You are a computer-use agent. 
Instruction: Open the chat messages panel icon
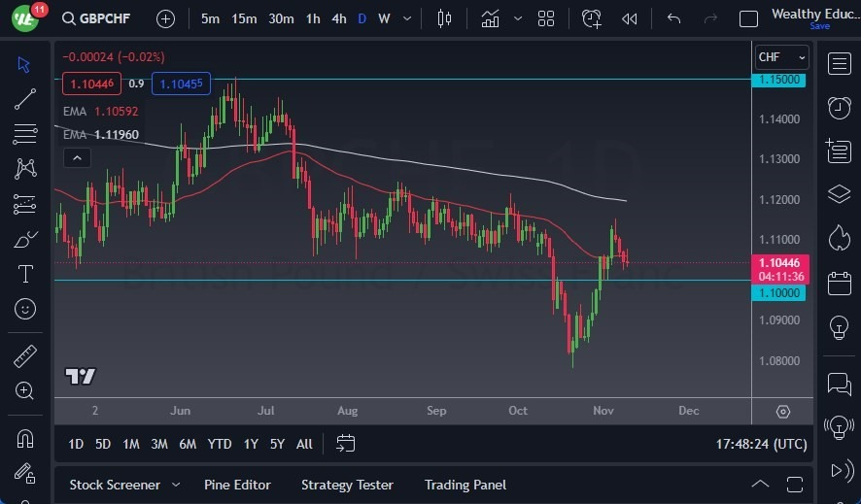point(839,384)
